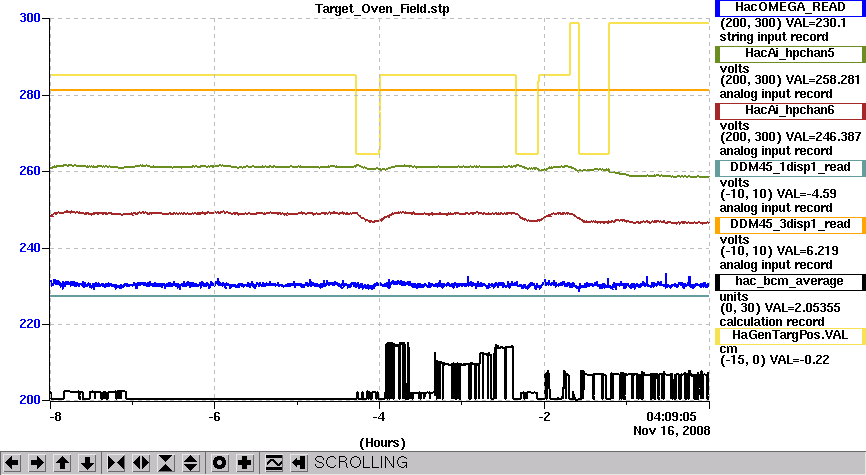Click the horizontal zoom-in bowtie icon
This screenshot has width=866, height=475.
(x=115, y=463)
